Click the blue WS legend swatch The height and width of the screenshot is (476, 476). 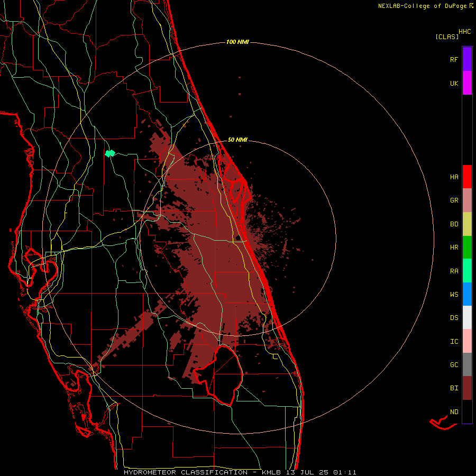click(467, 294)
